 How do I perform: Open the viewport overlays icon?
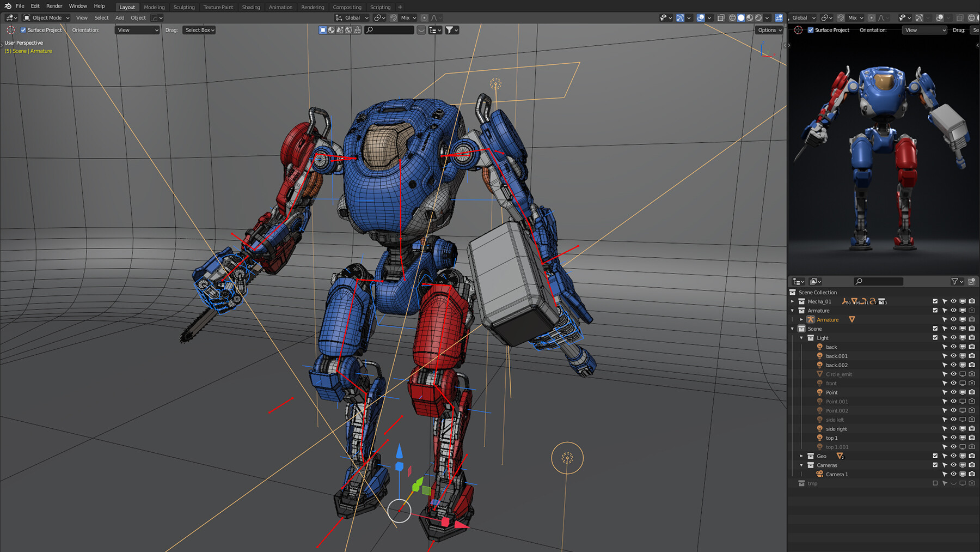(x=701, y=17)
